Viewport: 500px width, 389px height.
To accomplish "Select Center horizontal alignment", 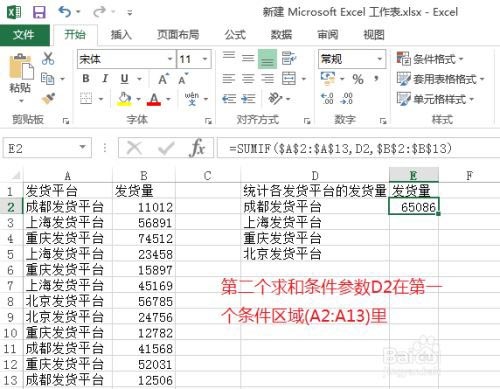I will (248, 79).
